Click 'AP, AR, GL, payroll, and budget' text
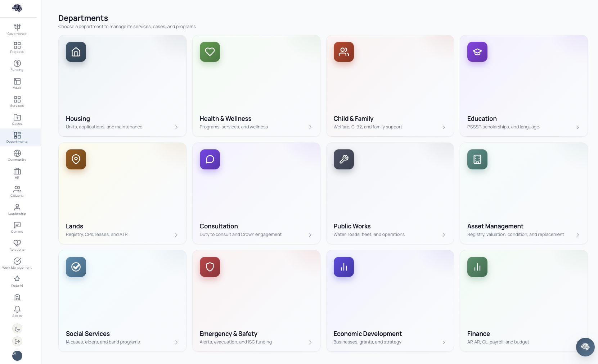 pyautogui.click(x=498, y=342)
